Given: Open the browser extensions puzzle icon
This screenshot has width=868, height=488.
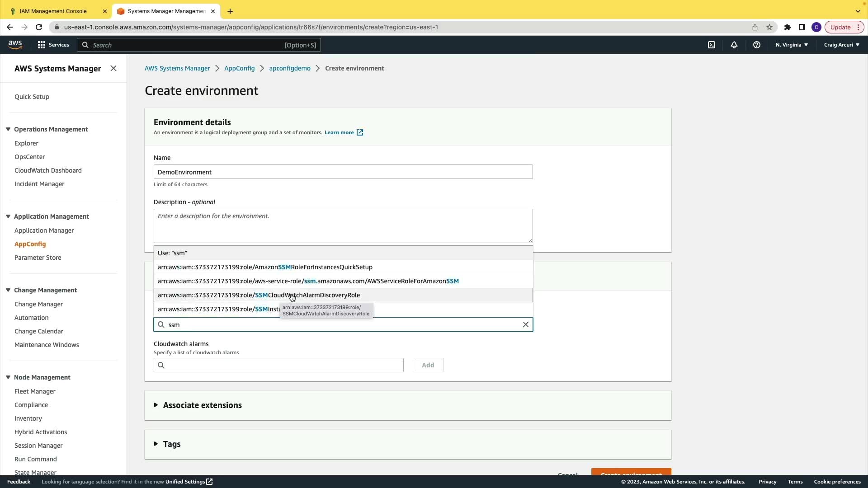Looking at the screenshot, I should [787, 27].
